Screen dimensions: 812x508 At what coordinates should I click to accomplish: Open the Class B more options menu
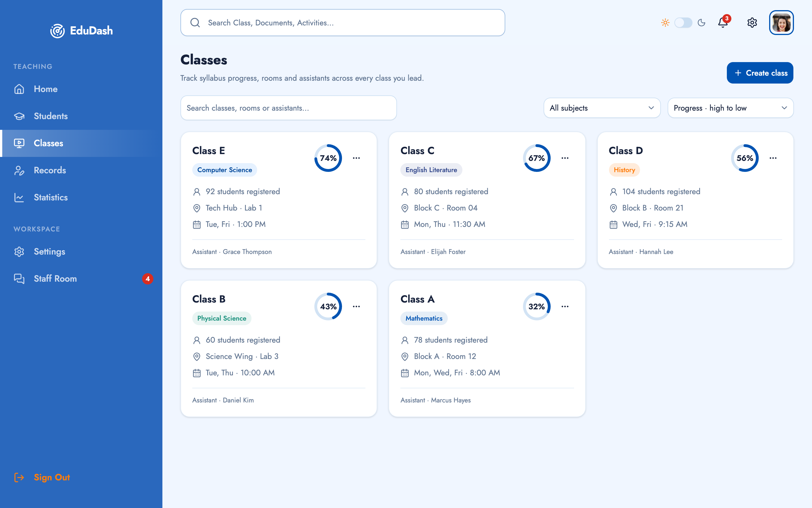(356, 306)
